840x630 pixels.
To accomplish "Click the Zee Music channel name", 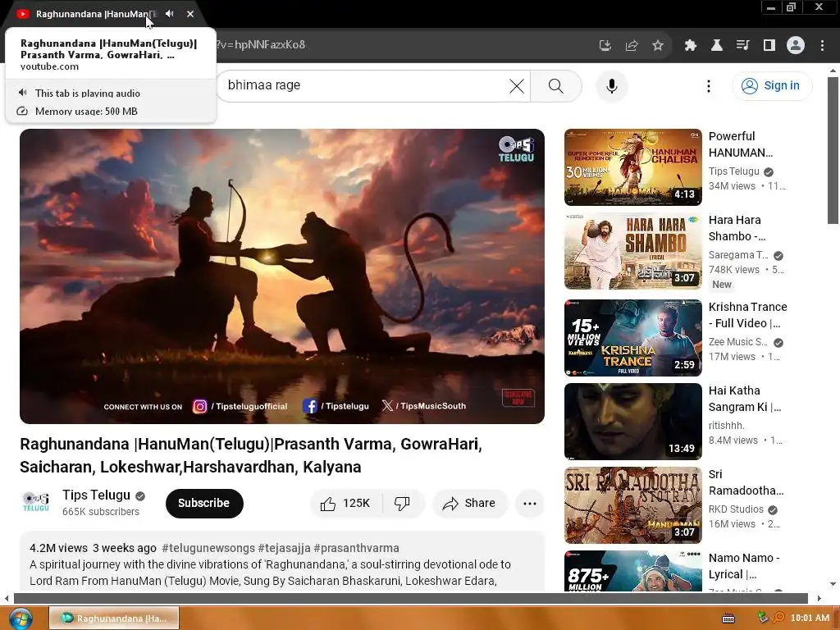I will (737, 342).
